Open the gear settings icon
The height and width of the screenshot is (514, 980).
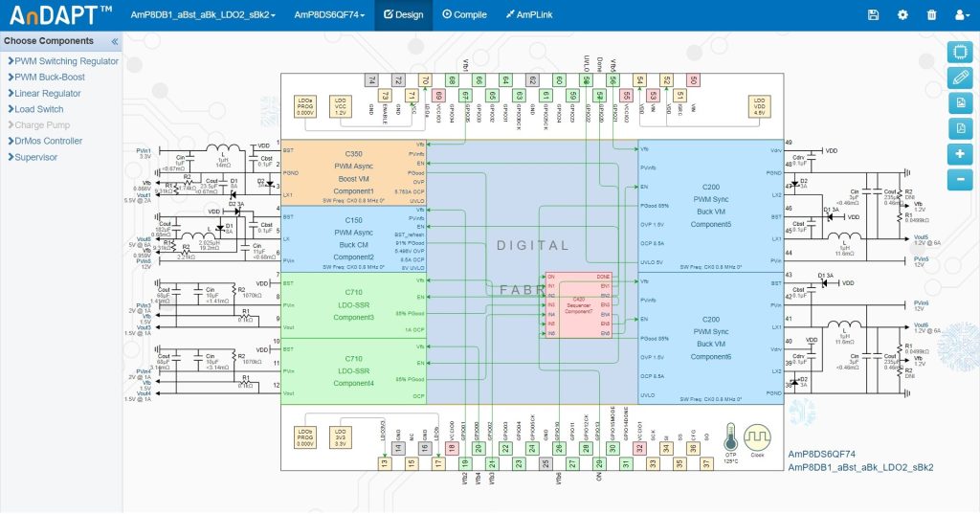pyautogui.click(x=902, y=15)
